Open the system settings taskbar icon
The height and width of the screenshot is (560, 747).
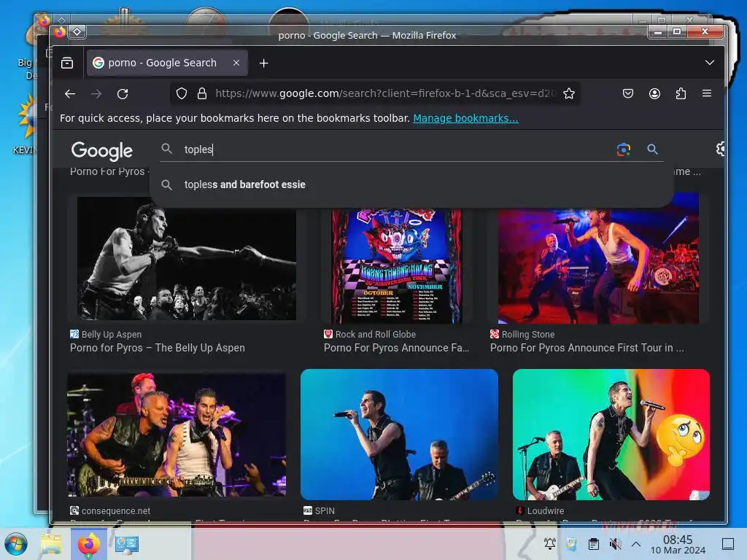tap(127, 544)
